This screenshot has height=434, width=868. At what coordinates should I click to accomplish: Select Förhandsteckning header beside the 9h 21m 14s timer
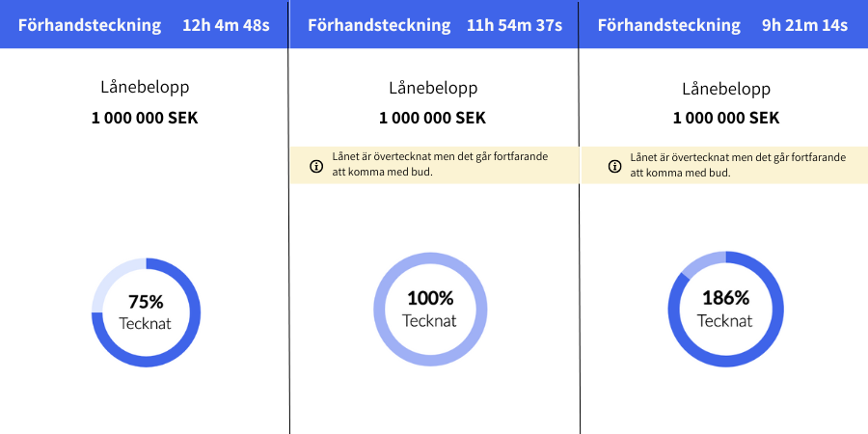pos(669,25)
